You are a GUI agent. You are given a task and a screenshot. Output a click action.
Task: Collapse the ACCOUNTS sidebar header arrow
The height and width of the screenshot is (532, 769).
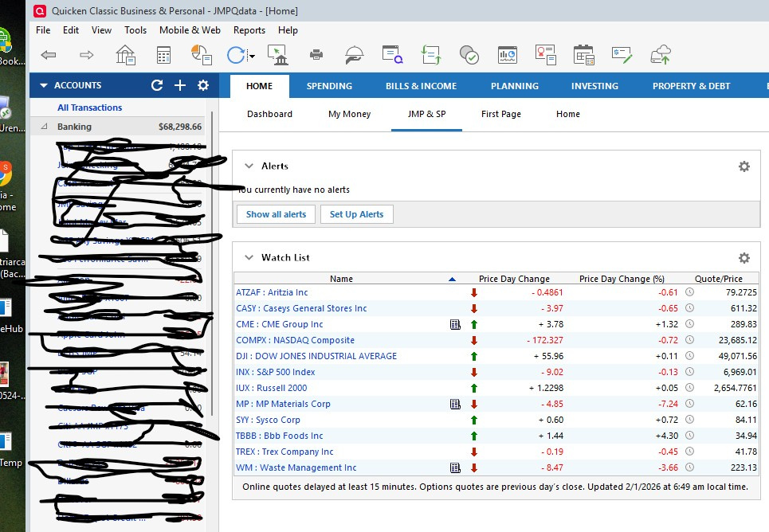pyautogui.click(x=44, y=85)
